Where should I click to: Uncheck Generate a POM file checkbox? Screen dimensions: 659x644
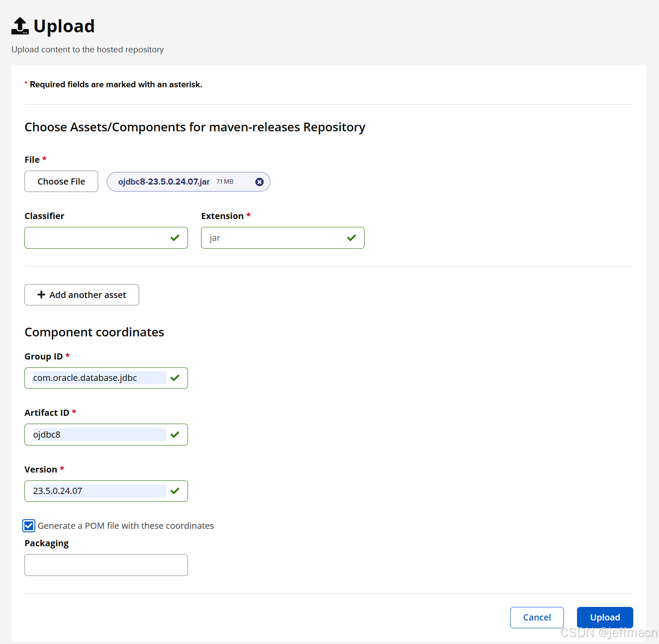coord(29,526)
